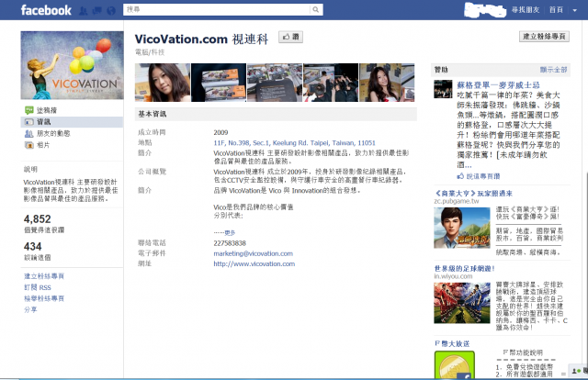Viewport: 588px width, 380px height.
Task: Open third photo of black device
Action: click(x=275, y=83)
